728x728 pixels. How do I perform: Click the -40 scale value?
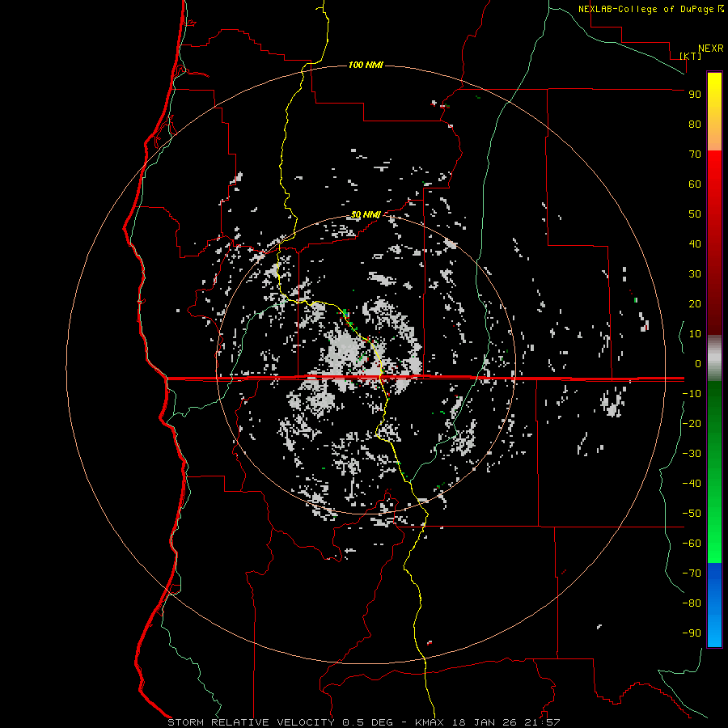coord(692,484)
